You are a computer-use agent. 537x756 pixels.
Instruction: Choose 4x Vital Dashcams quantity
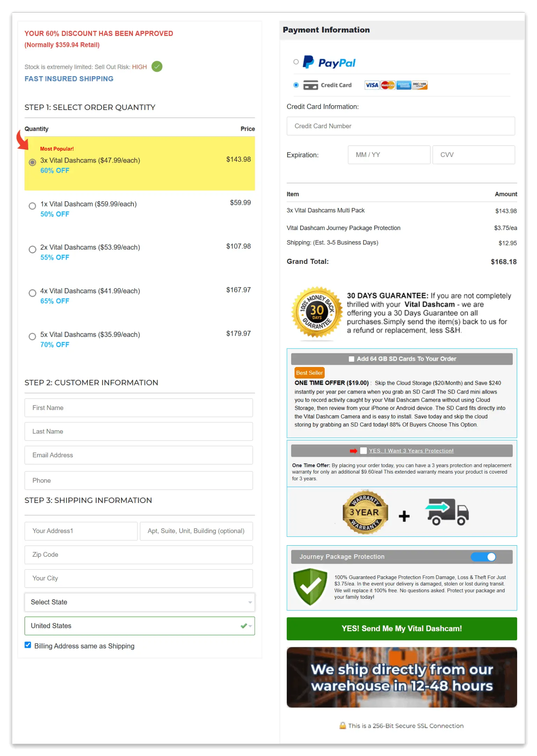tap(32, 293)
